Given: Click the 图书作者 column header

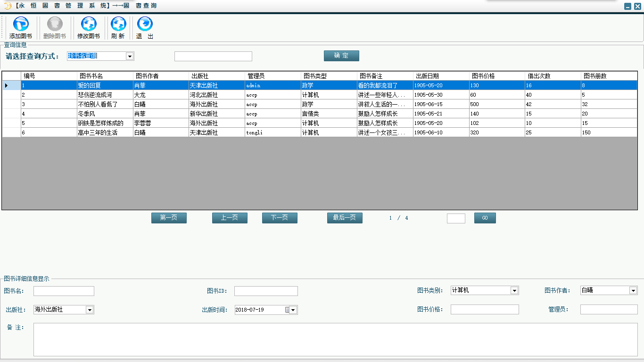Looking at the screenshot, I should click(x=161, y=76).
